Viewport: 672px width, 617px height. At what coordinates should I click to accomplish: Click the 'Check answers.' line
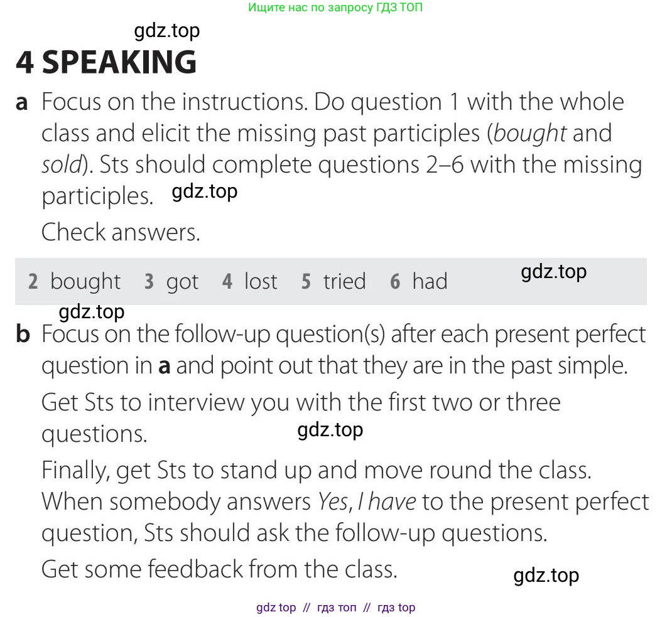click(121, 232)
